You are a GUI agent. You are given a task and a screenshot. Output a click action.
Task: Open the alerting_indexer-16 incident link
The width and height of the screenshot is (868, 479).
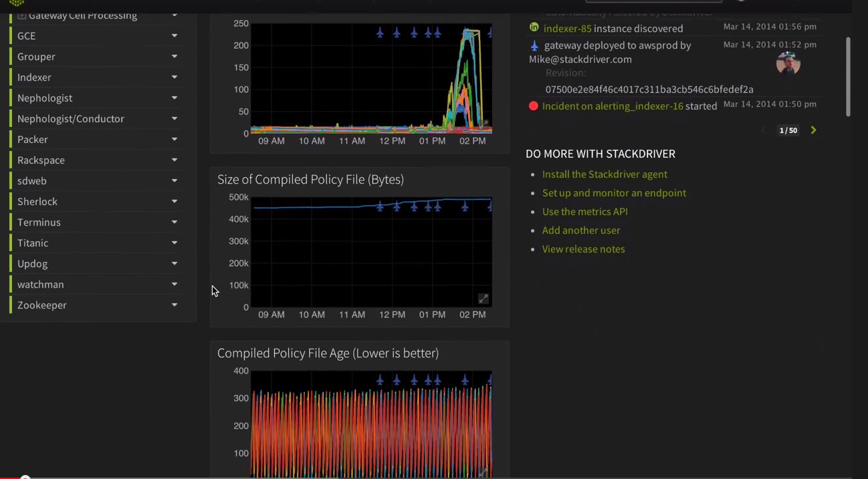coord(613,106)
